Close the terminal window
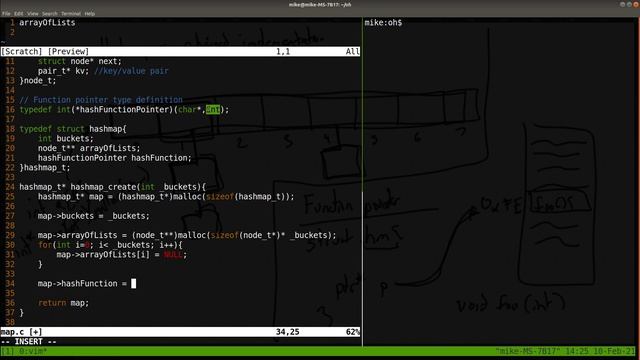 pyautogui.click(x=636, y=4)
